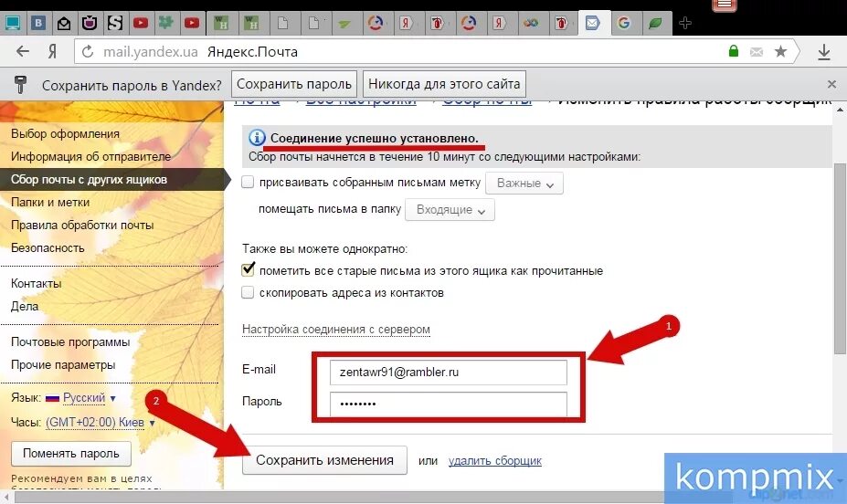Click the vertical page scrollbar
847x504 pixels.
click(x=840, y=259)
